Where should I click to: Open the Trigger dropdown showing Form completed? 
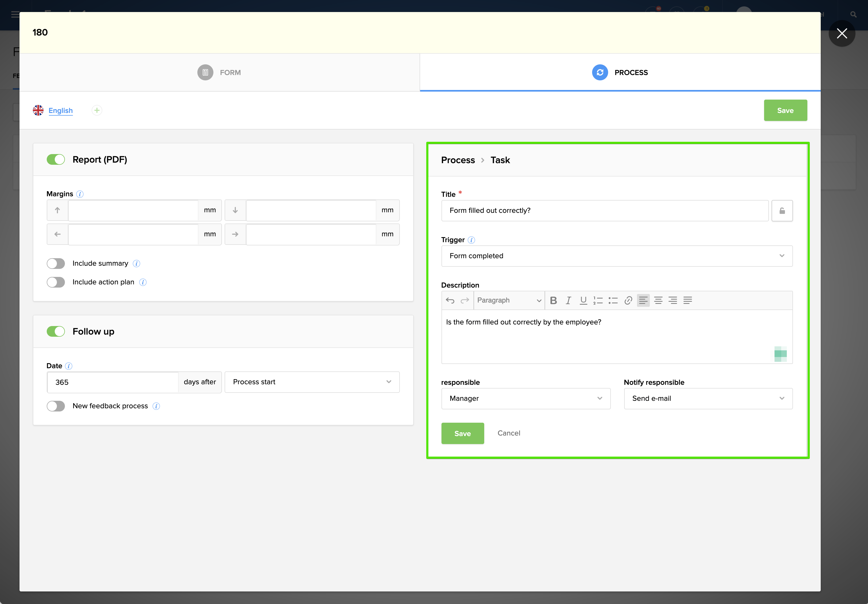coord(617,256)
